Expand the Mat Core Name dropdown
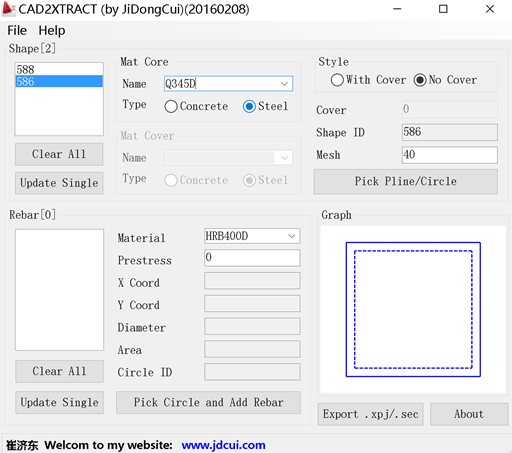The height and width of the screenshot is (453, 512). [284, 84]
